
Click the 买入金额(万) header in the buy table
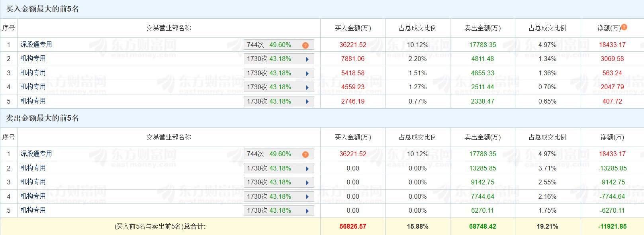[x=352, y=28]
